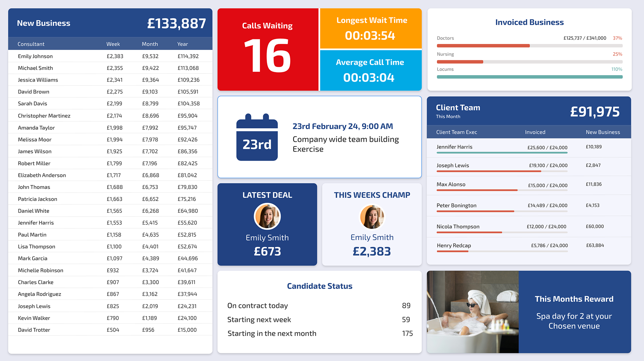Viewport: 644px width, 361px height.
Task: Select the Michelle Robinson row
Action: point(110,270)
